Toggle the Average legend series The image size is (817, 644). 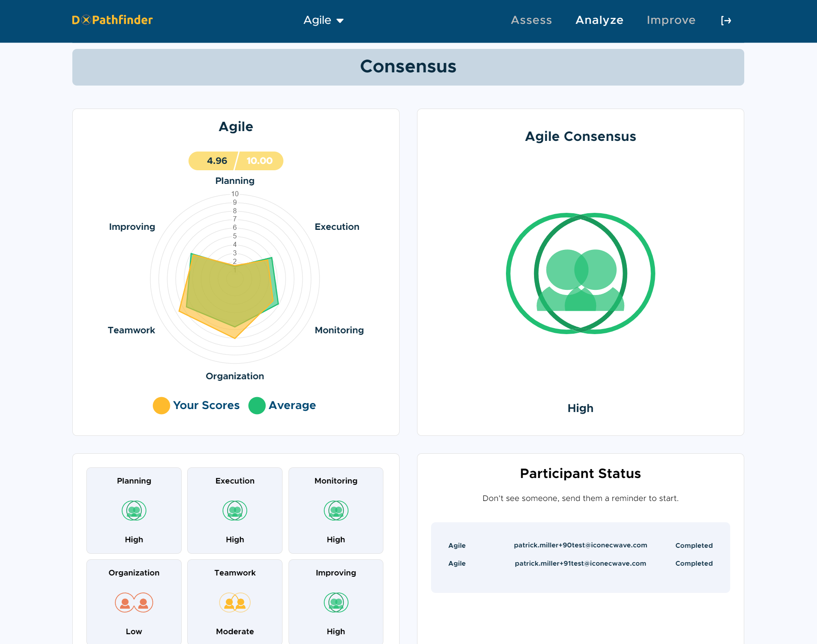pyautogui.click(x=292, y=405)
